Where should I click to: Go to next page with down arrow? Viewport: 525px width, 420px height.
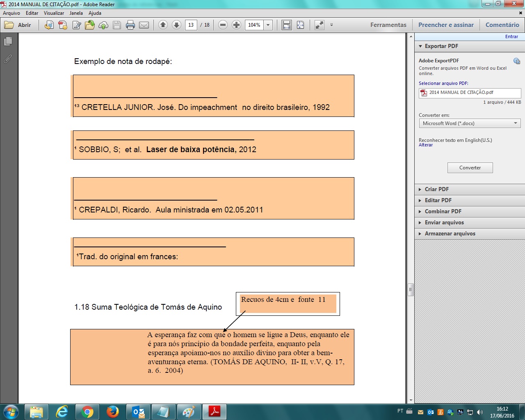[x=176, y=25]
